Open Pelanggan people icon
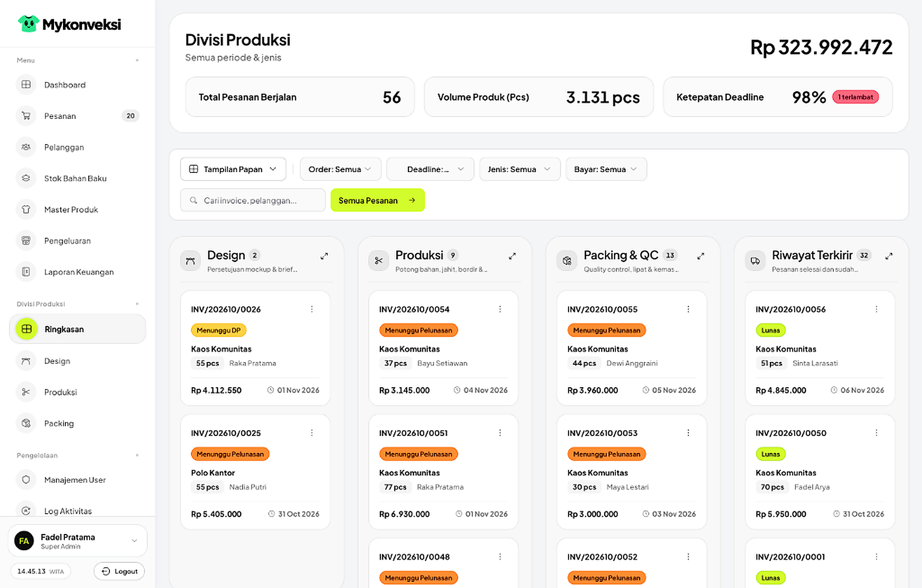This screenshot has width=922, height=588. click(26, 147)
